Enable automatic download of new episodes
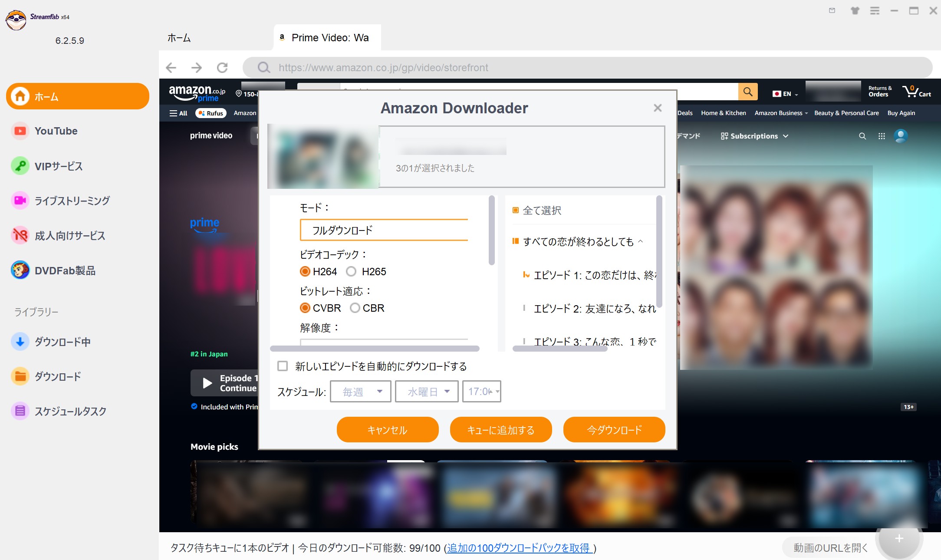The width and height of the screenshot is (941, 560). click(283, 366)
